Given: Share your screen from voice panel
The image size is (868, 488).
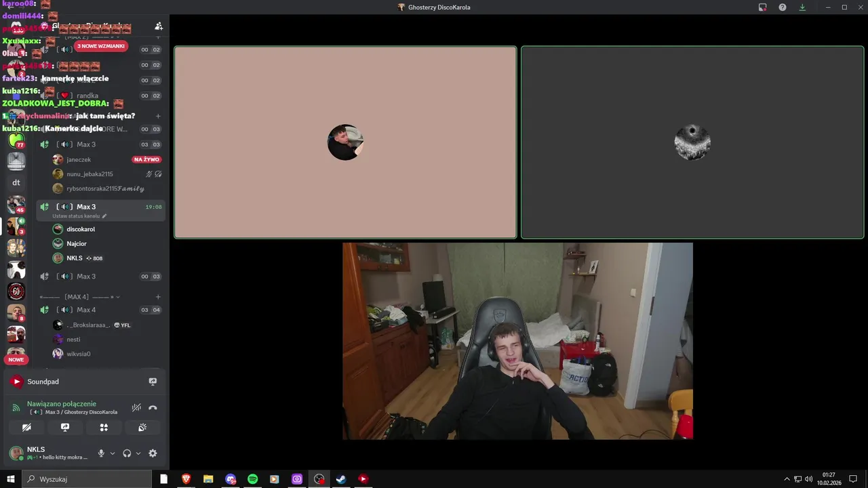Looking at the screenshot, I should 65,427.
